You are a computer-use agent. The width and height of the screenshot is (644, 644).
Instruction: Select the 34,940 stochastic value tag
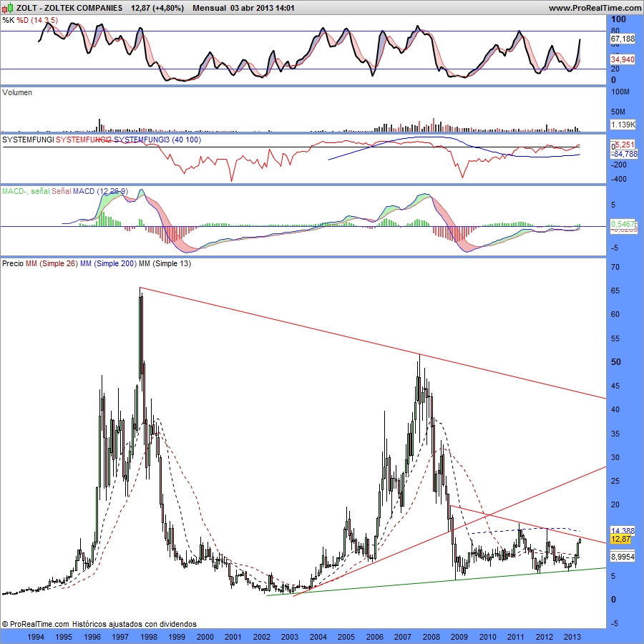(x=623, y=59)
